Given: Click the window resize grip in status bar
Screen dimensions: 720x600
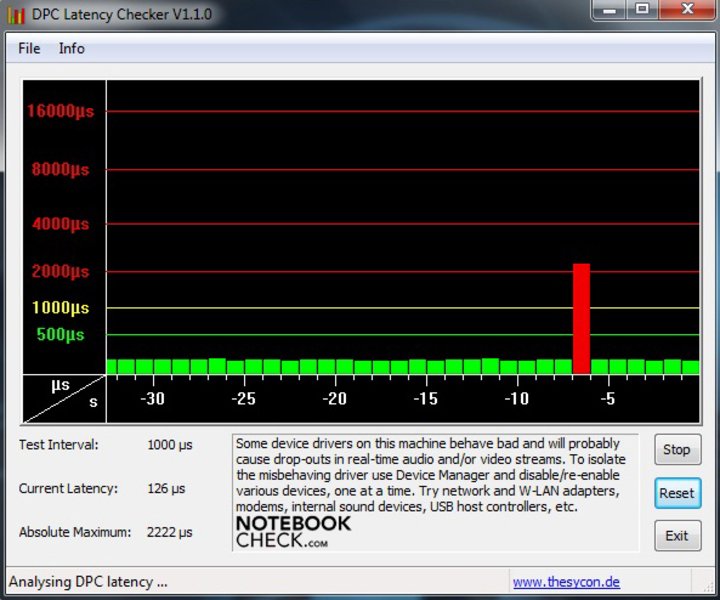Looking at the screenshot, I should (x=709, y=586).
